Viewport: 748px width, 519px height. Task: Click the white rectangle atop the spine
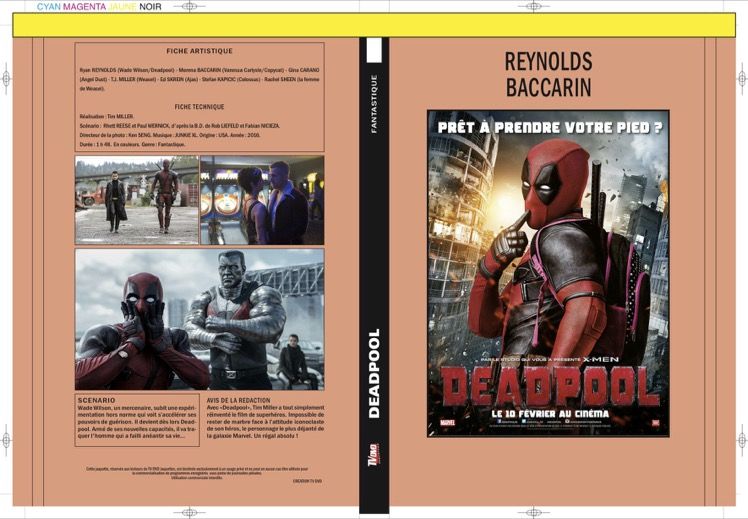[374, 50]
